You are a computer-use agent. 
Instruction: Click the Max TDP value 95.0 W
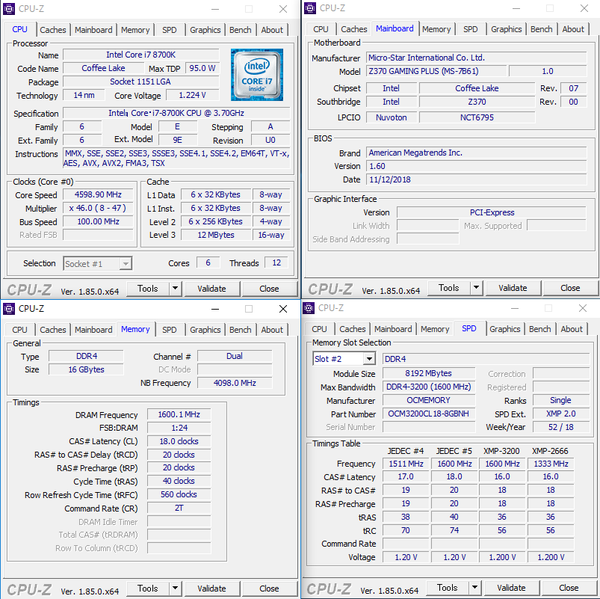[202, 68]
